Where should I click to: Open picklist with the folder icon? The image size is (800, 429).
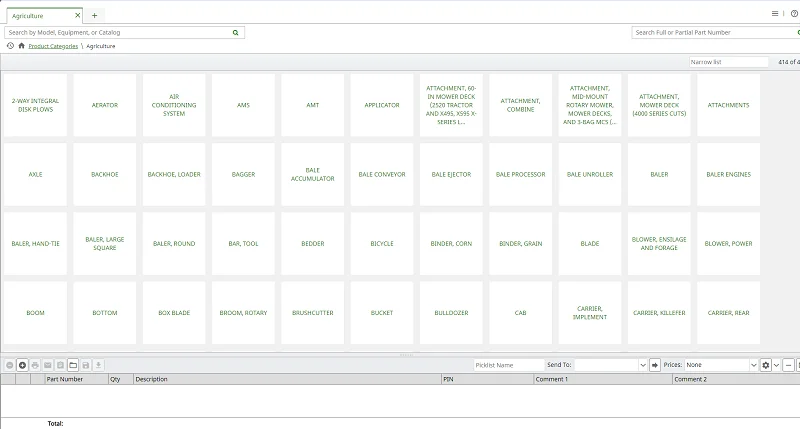point(73,365)
